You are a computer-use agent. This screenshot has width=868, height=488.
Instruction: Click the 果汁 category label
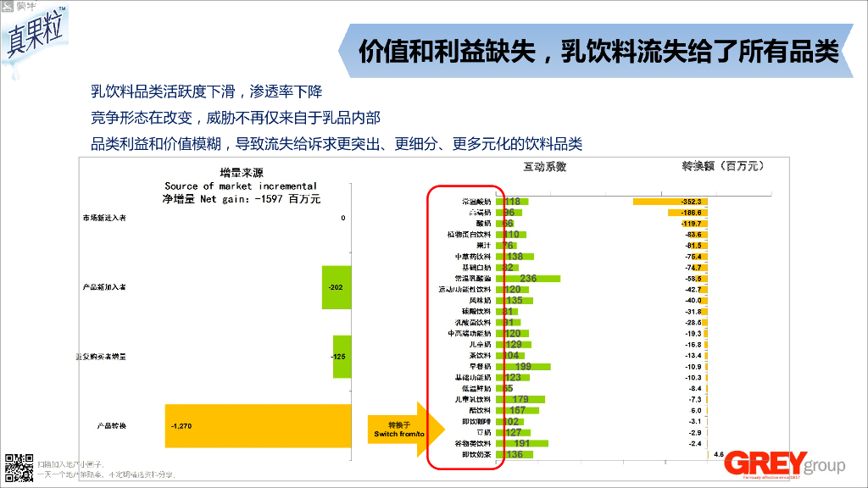coord(484,245)
